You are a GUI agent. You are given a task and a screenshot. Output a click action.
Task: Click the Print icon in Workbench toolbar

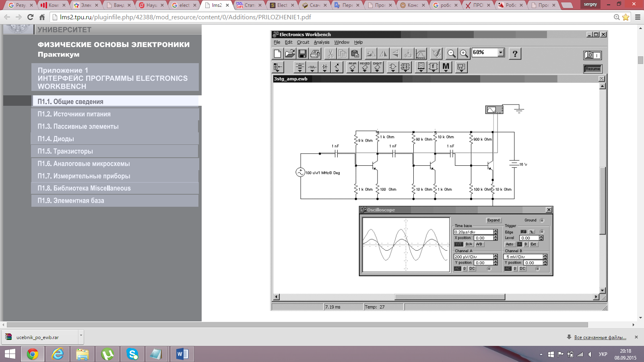(315, 53)
